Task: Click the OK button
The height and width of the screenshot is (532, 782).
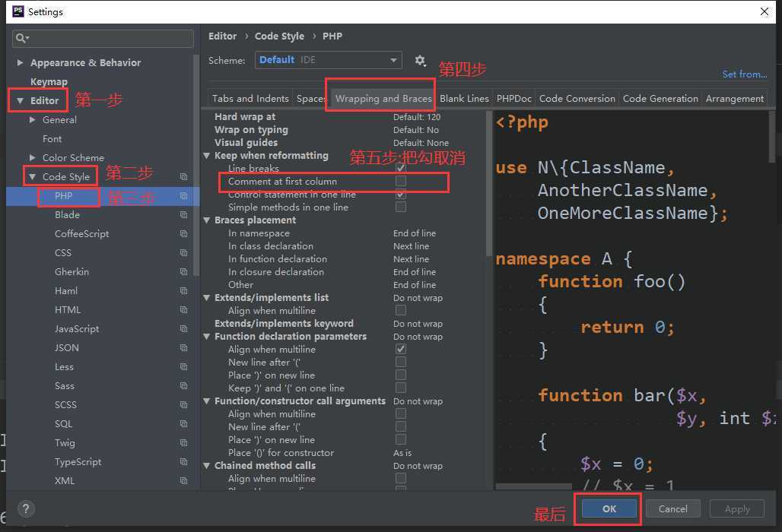Action: [609, 508]
